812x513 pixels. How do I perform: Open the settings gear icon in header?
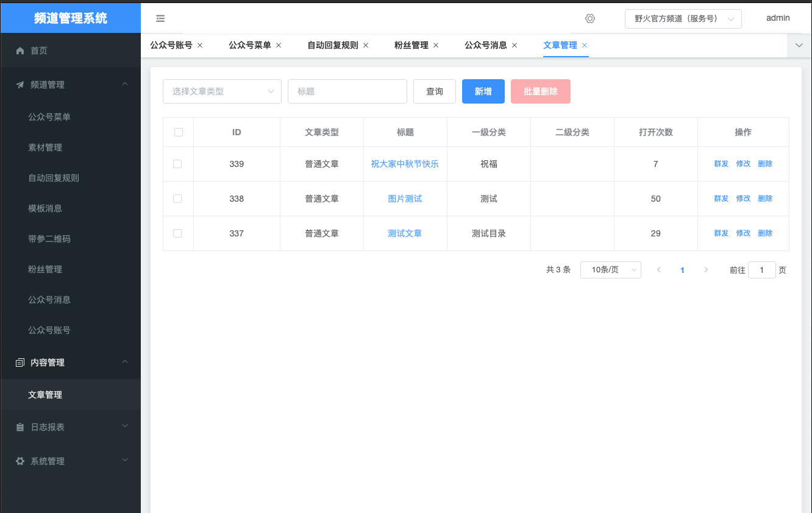[x=589, y=19]
